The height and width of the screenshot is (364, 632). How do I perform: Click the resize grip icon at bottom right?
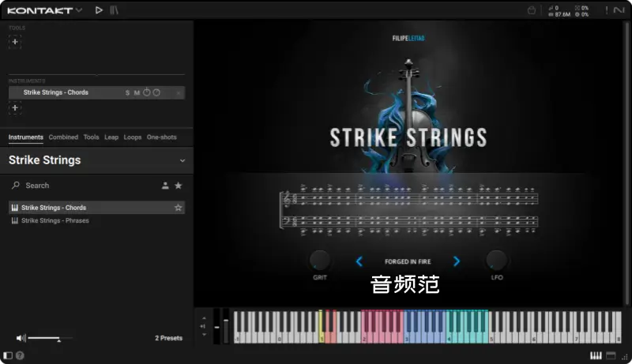coord(625,356)
